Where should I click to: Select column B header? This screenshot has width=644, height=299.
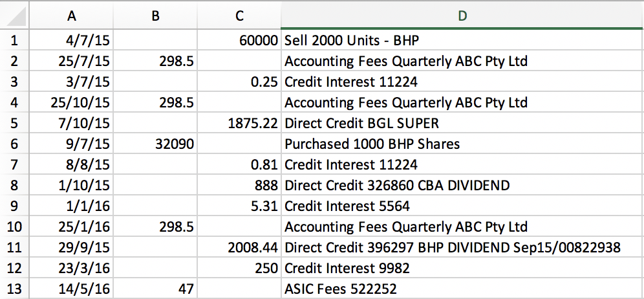tap(156, 16)
